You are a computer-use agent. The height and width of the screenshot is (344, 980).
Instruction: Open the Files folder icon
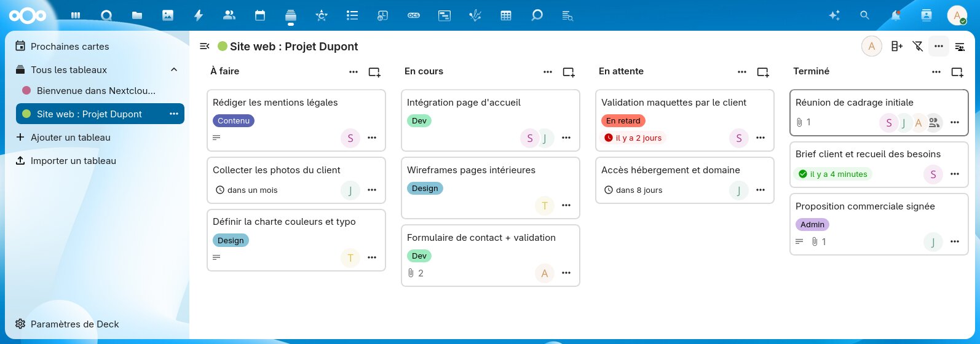[137, 15]
